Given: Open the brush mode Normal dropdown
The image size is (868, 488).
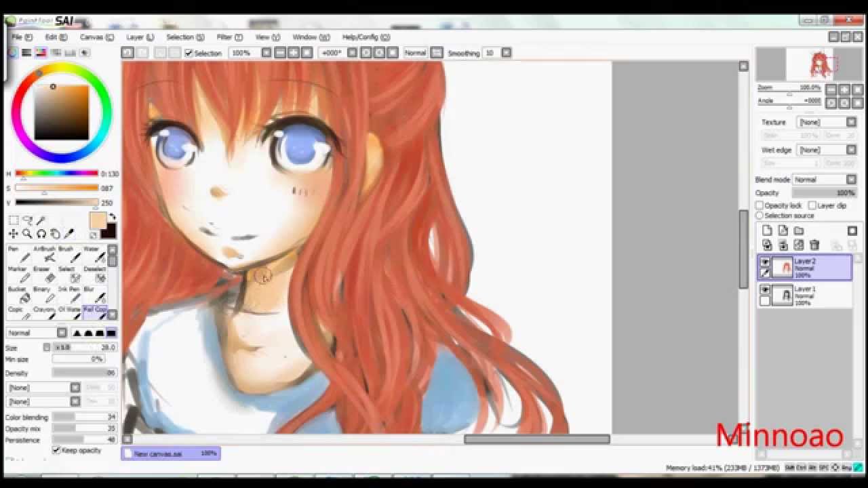Looking at the screenshot, I should point(37,333).
